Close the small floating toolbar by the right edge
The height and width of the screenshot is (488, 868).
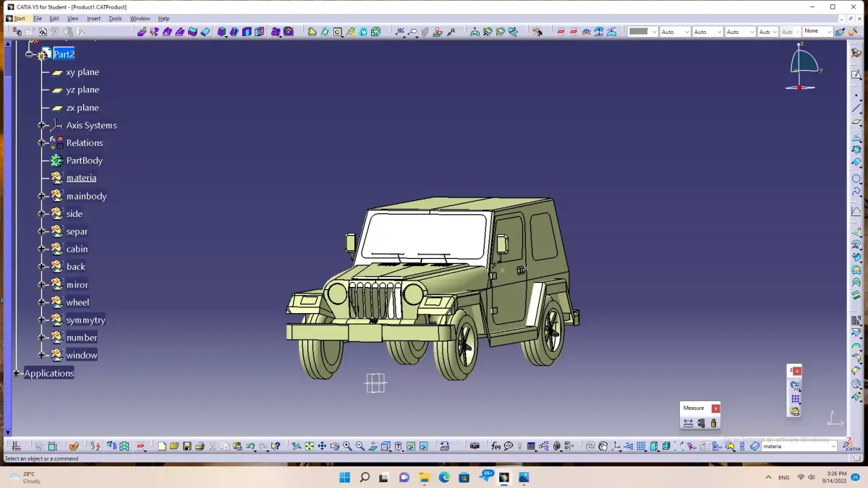(797, 371)
